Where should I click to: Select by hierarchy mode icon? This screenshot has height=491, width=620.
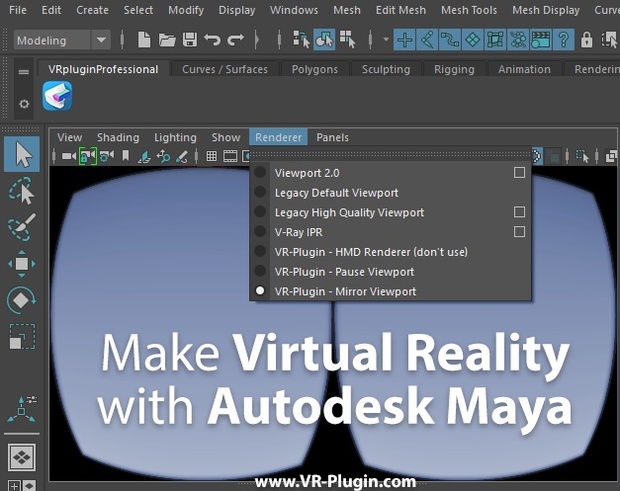click(x=301, y=40)
